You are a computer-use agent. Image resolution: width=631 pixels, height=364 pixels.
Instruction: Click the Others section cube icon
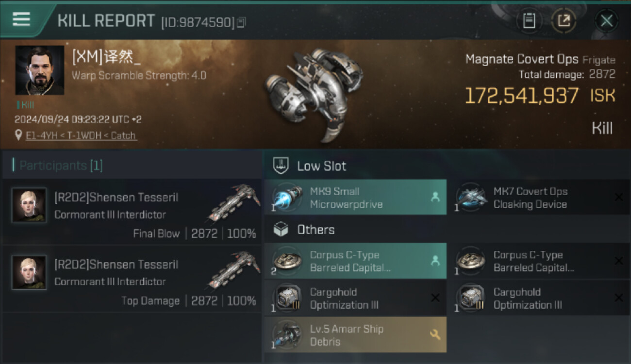[281, 230]
